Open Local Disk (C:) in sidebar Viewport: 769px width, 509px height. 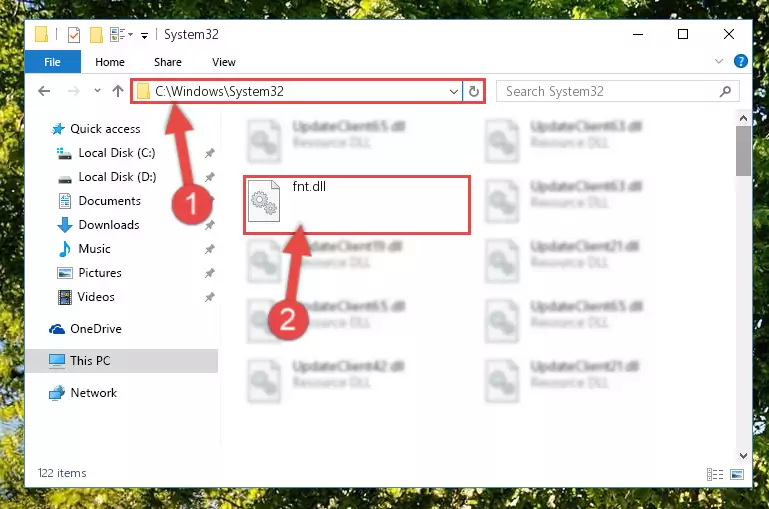pos(117,153)
